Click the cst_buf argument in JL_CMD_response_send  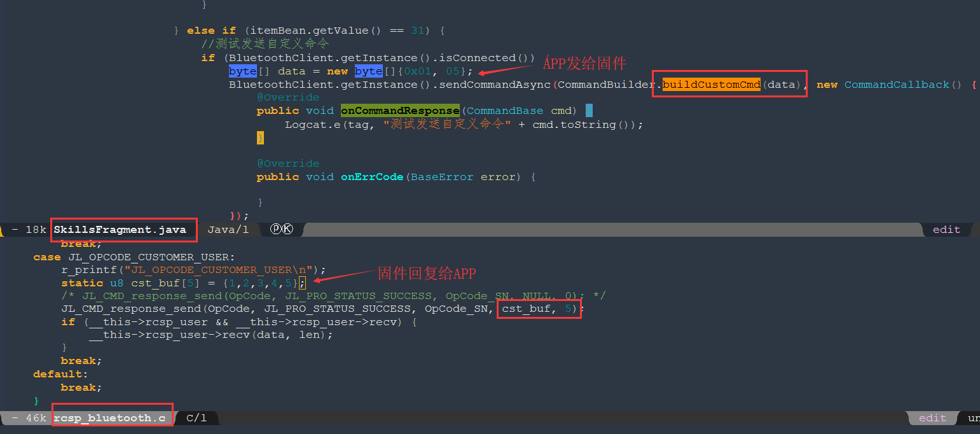click(x=527, y=309)
